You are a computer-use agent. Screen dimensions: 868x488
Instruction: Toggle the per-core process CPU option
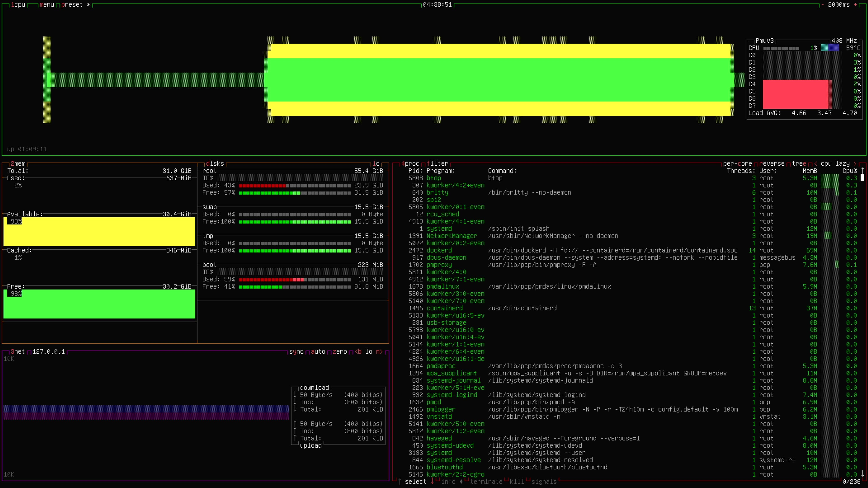coord(737,164)
